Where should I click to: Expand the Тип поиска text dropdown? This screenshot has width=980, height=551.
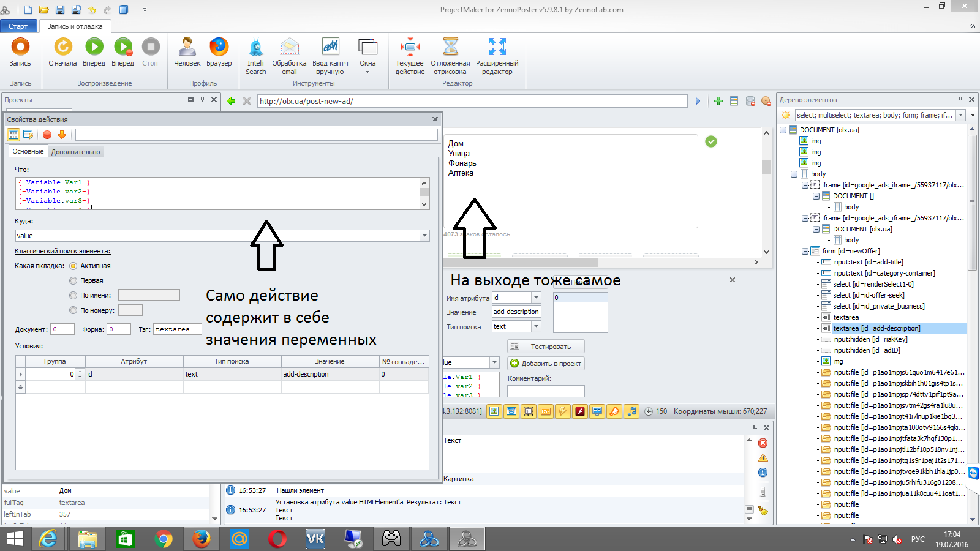point(536,327)
